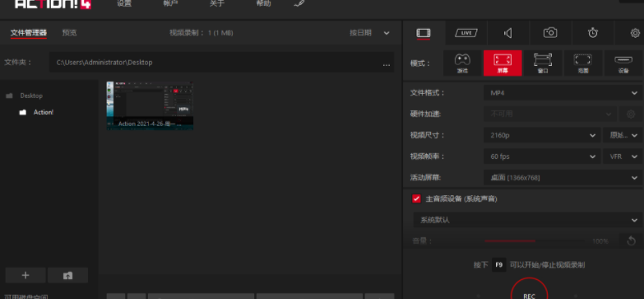Click the hardware acceleration gear icon
Viewport: 644px width, 299px height.
click(631, 114)
